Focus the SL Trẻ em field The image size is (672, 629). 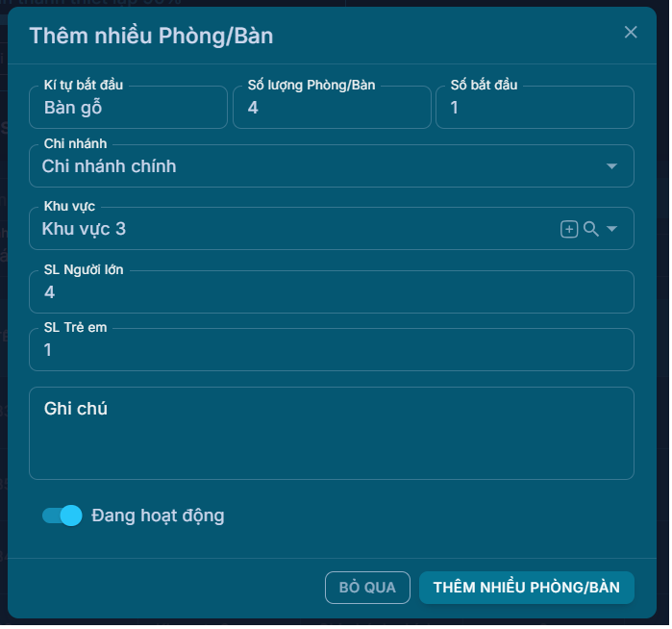pyautogui.click(x=331, y=351)
